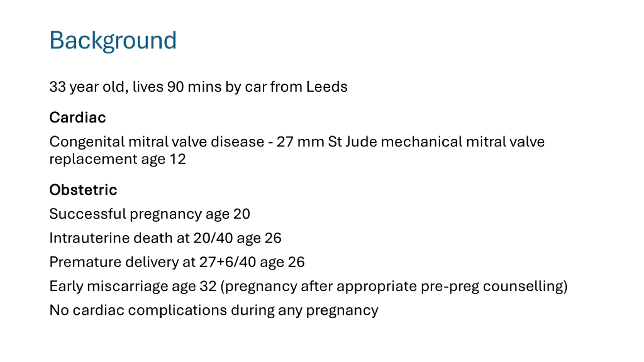Click the 'replacement age 12' text

click(117, 159)
